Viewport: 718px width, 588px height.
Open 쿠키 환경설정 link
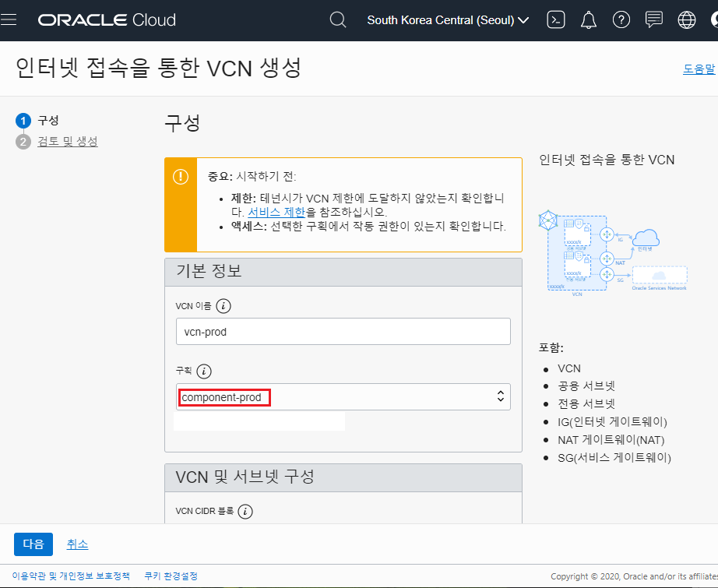tap(171, 576)
